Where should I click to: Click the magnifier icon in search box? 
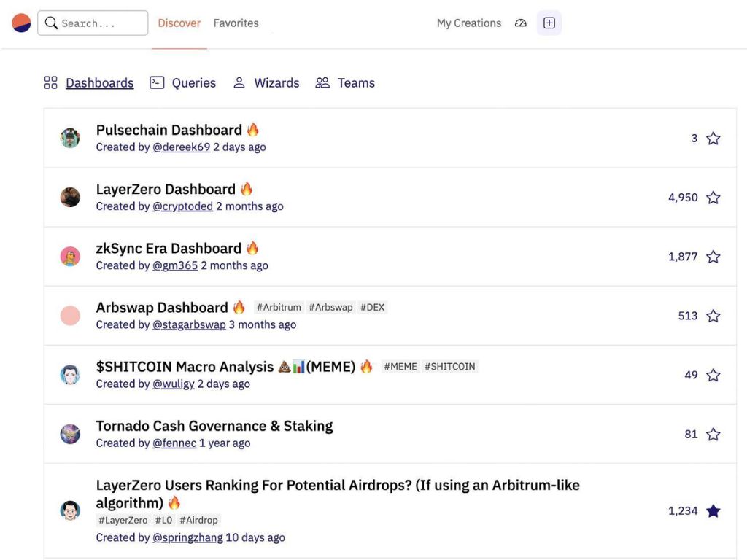coord(51,23)
